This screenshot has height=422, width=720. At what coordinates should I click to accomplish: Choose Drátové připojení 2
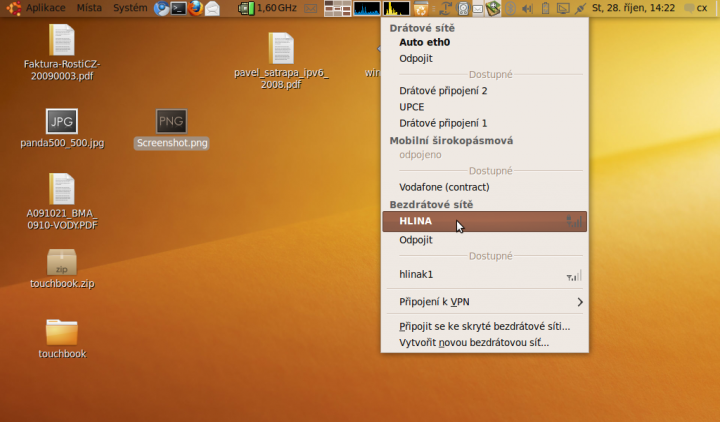point(484,90)
